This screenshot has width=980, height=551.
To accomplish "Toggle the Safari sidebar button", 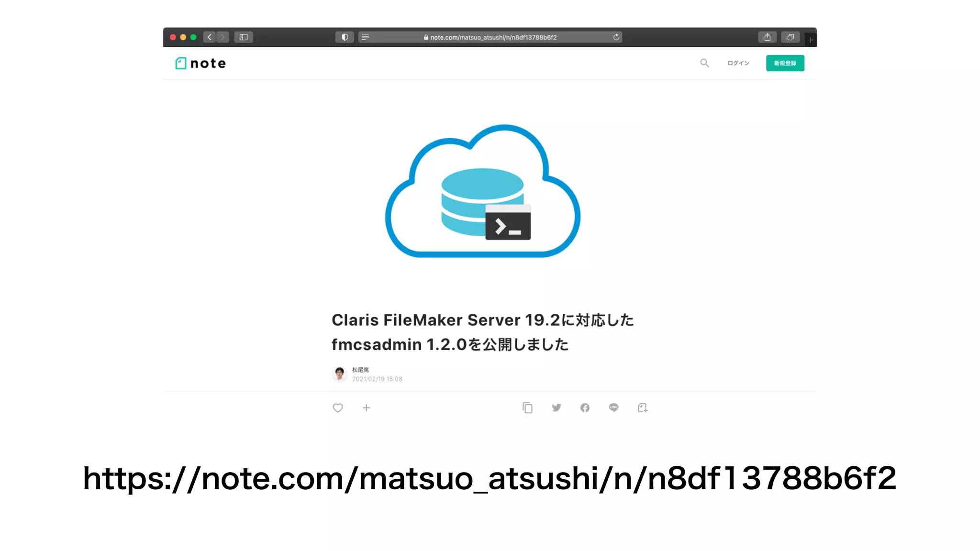I will tap(244, 37).
